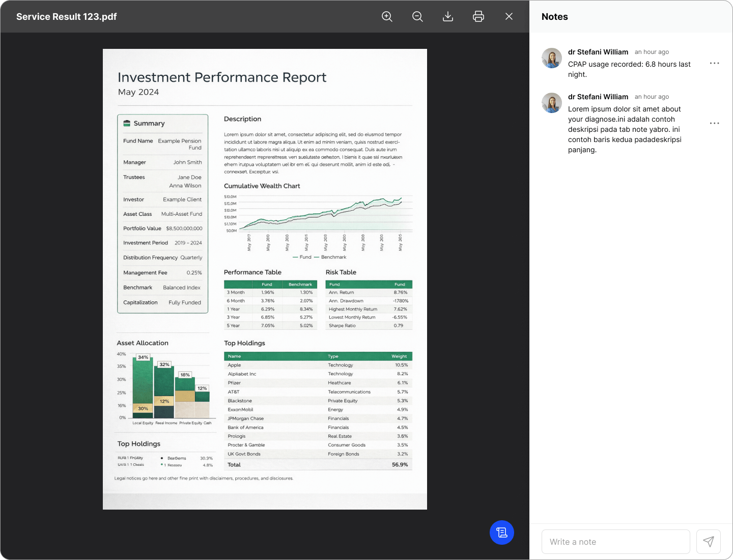Click the Investment Performance Report heading
The width and height of the screenshot is (733, 560).
[222, 77]
